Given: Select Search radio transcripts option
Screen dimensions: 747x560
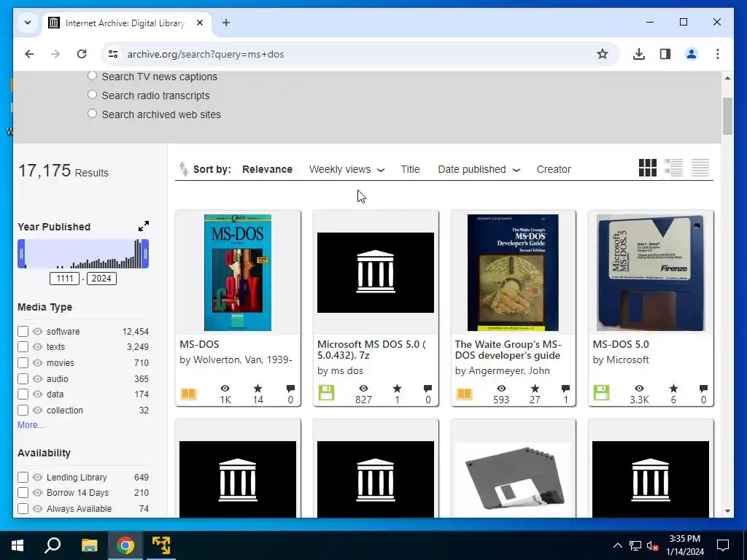Looking at the screenshot, I should (x=93, y=95).
